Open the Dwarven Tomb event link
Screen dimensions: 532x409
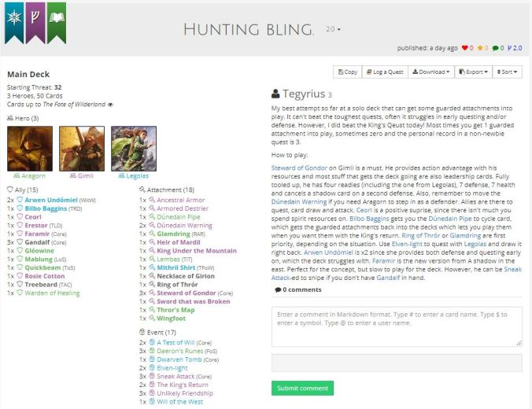click(179, 359)
